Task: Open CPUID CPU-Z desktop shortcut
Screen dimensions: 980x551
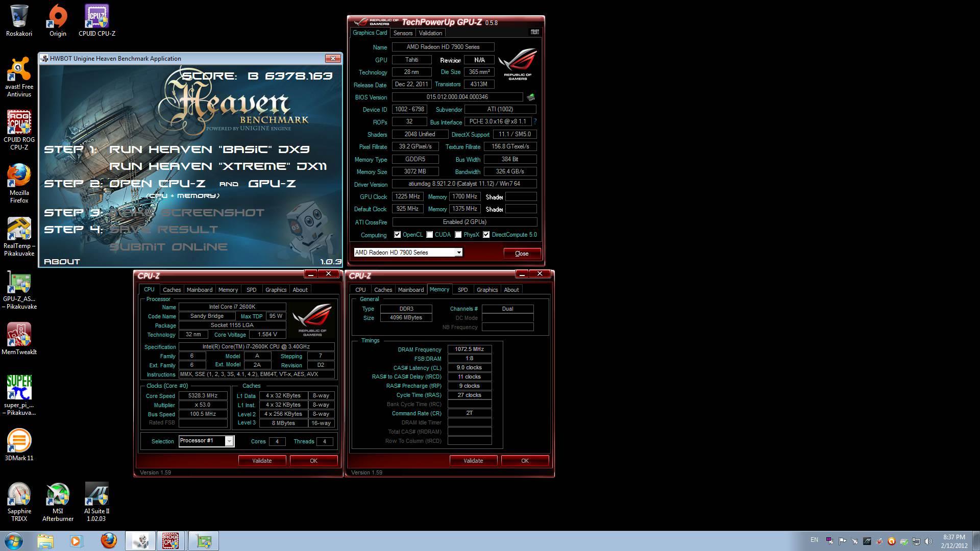Action: point(96,20)
